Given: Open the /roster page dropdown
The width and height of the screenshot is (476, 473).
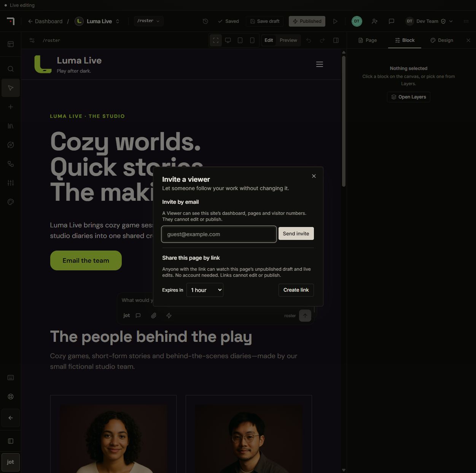Looking at the screenshot, I should (148, 21).
